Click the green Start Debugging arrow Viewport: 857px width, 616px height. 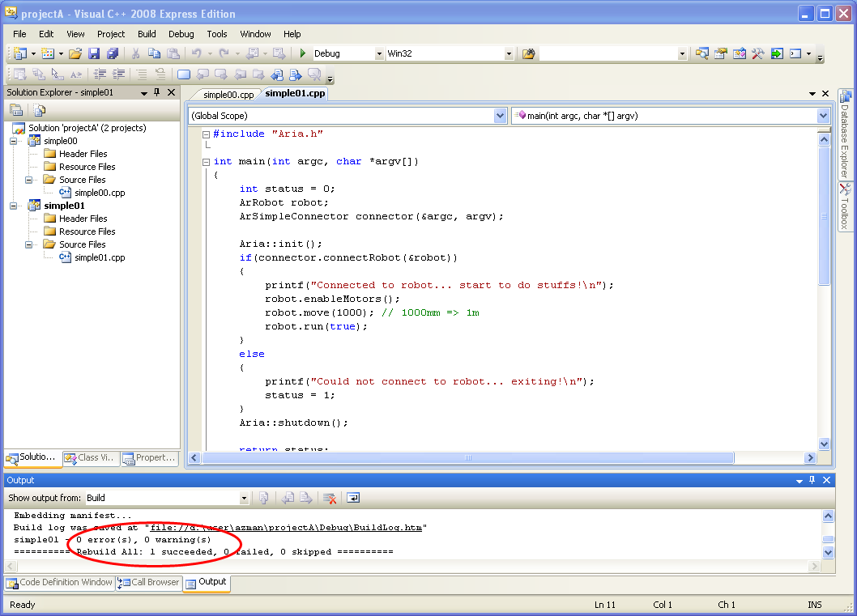click(302, 53)
